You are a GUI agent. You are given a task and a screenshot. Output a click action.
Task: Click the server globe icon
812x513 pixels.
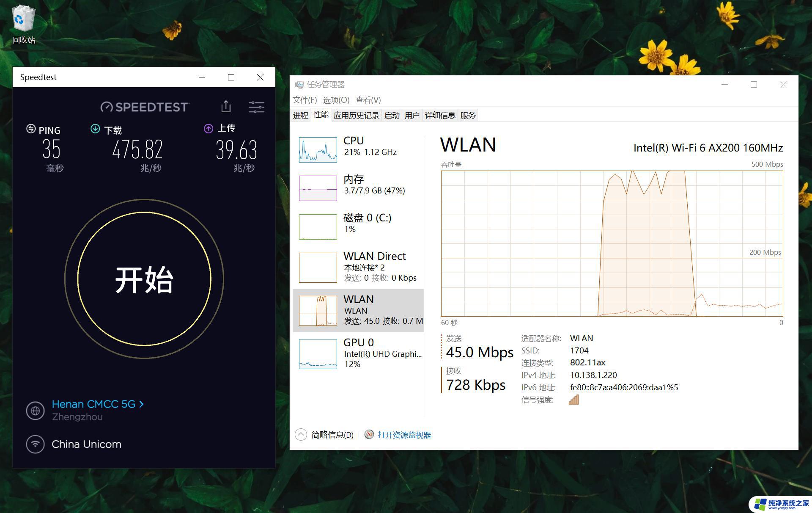click(35, 411)
